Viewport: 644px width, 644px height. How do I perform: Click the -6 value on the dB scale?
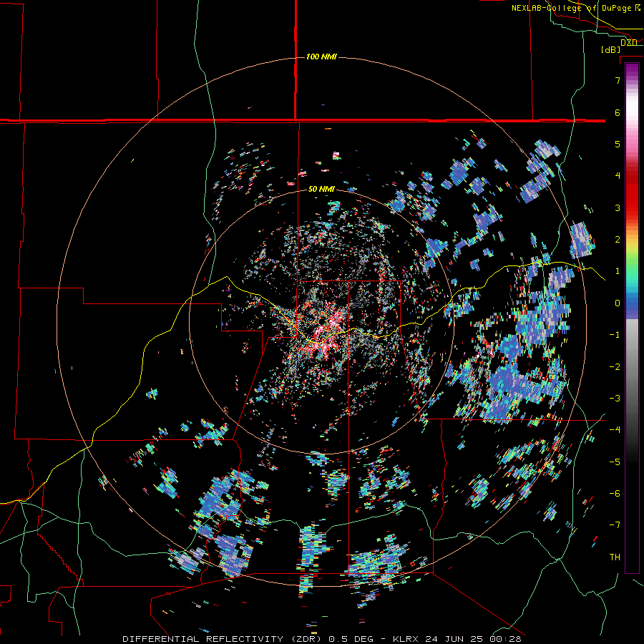pyautogui.click(x=615, y=494)
